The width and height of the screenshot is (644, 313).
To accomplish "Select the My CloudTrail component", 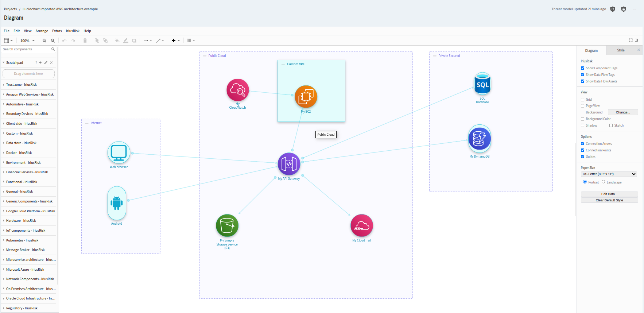I will (362, 225).
